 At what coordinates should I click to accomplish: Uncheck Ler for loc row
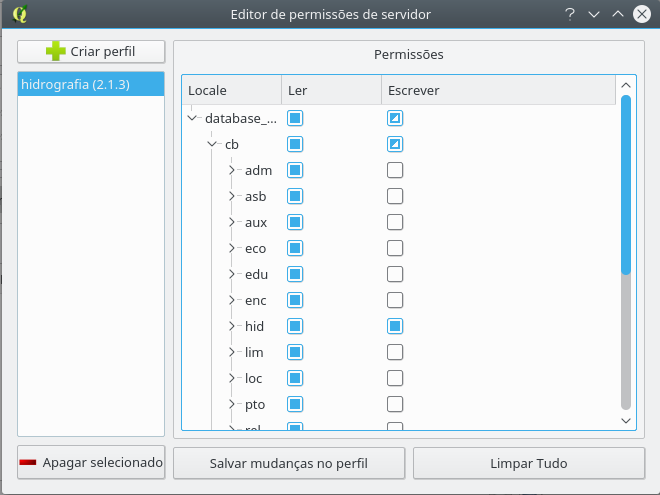[295, 378]
